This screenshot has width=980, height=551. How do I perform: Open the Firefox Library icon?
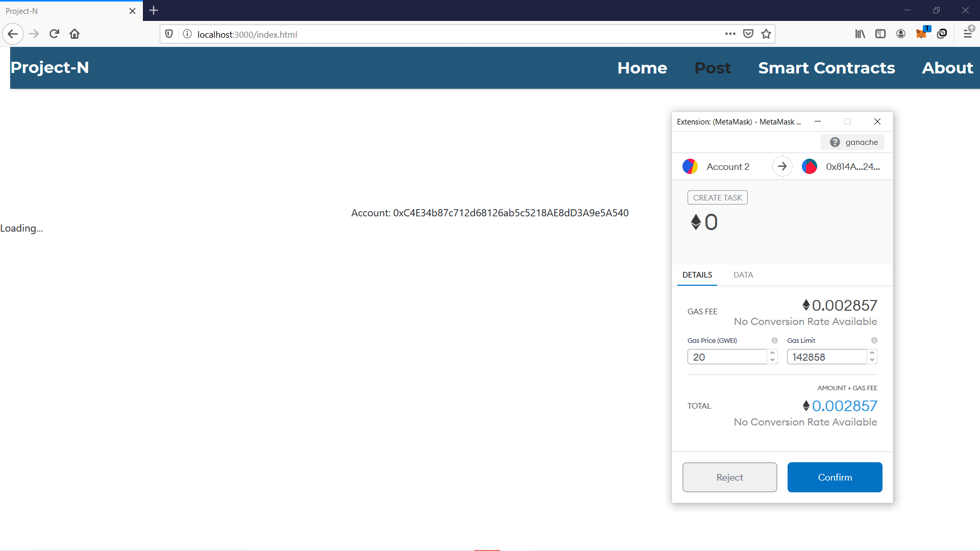860,34
